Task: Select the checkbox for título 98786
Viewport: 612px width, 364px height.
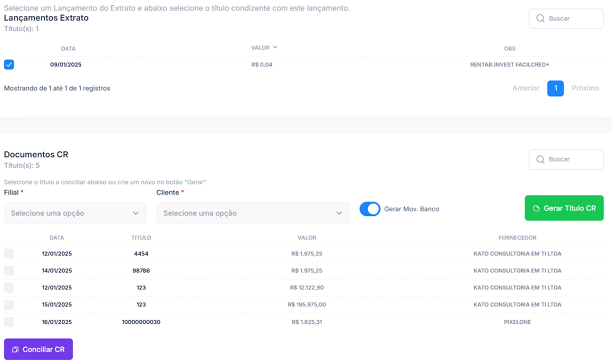Action: pos(9,271)
